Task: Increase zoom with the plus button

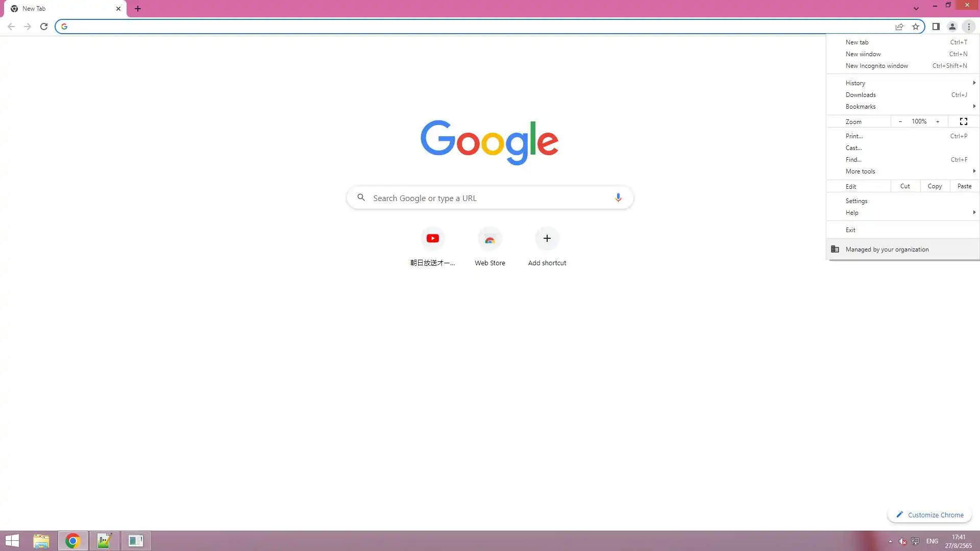Action: (x=938, y=121)
